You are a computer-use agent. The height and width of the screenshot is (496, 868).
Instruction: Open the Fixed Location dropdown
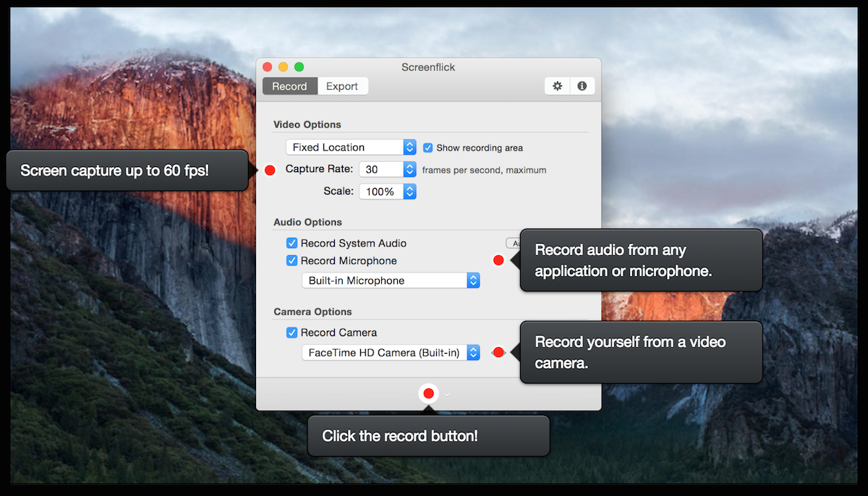pos(351,147)
